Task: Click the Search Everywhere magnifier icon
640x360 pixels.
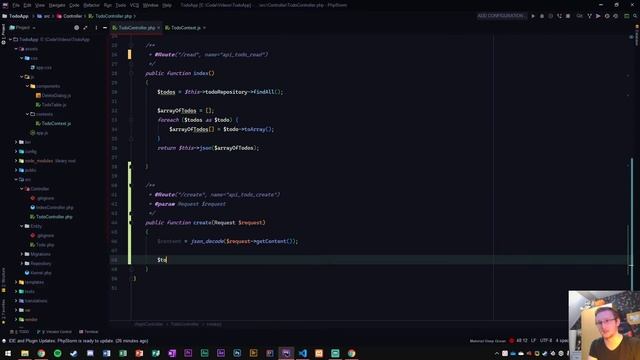Action: (x=635, y=16)
